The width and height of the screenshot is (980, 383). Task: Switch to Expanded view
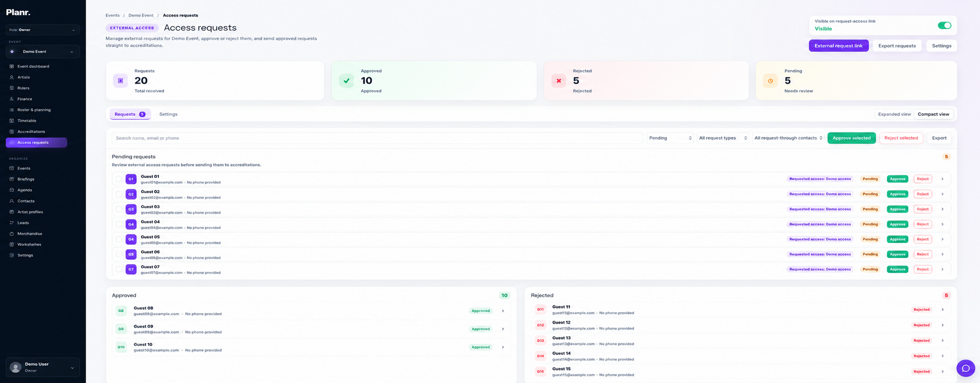(894, 114)
